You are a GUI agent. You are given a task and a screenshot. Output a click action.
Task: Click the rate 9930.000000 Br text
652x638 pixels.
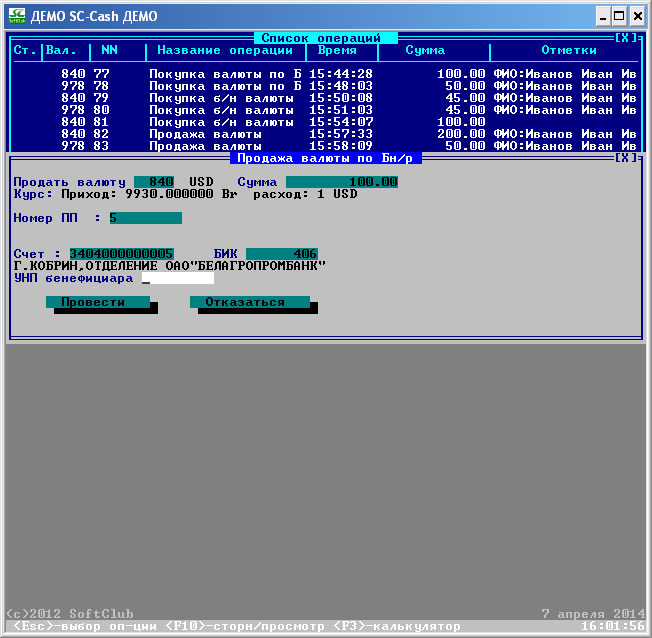(x=181, y=194)
